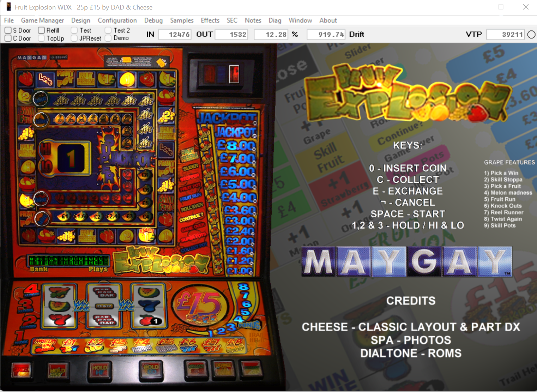Close the Fruit Explosion WDX window
The height and width of the screenshot is (392, 537).
pyautogui.click(x=526, y=7)
